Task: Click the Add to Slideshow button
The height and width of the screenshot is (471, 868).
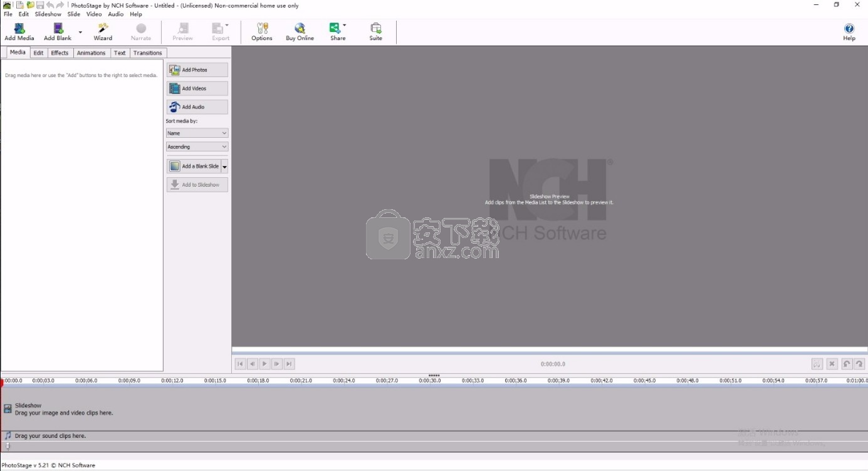Action: pyautogui.click(x=197, y=185)
